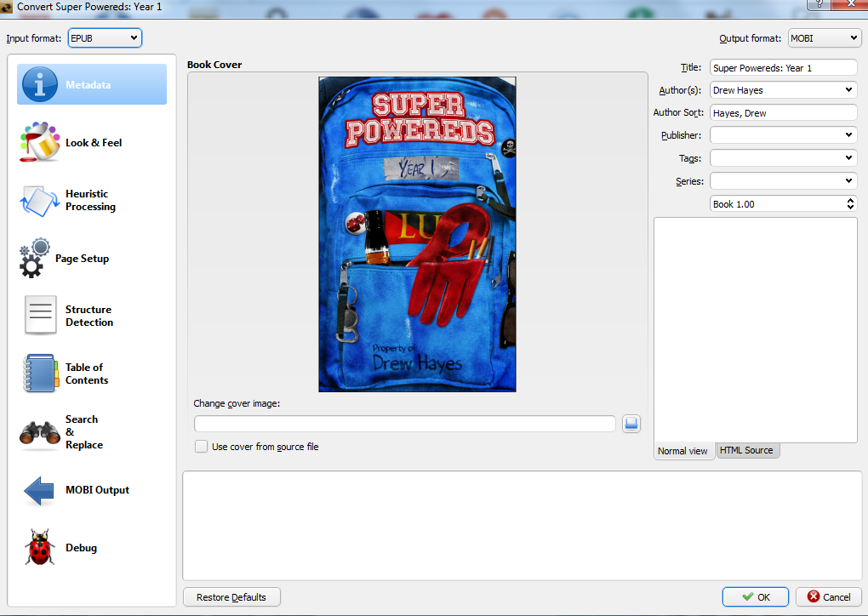Expand the Series dropdown
This screenshot has width=868, height=616.
pyautogui.click(x=848, y=181)
